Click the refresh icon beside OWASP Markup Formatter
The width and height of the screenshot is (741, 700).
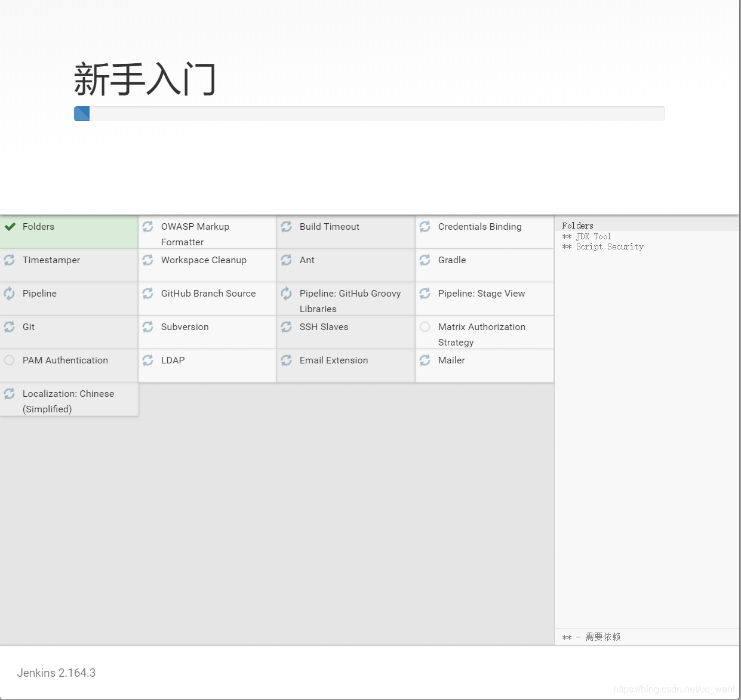click(x=147, y=227)
